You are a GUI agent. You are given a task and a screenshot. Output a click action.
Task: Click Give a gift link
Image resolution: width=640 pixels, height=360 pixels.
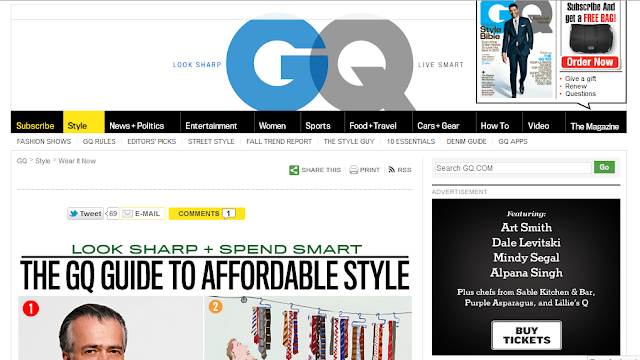[580, 78]
